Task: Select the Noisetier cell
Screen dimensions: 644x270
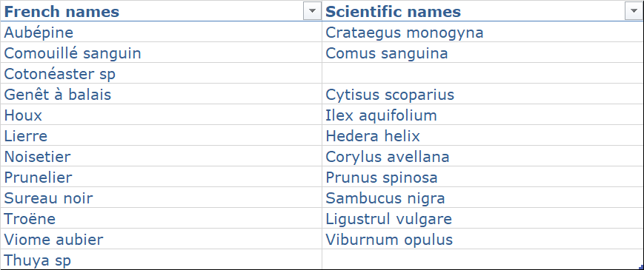Action: click(161, 157)
